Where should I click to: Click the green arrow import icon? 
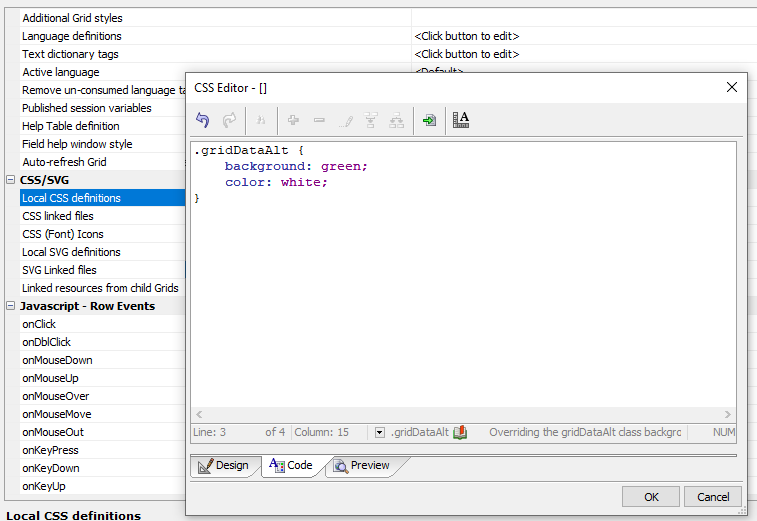coord(429,120)
